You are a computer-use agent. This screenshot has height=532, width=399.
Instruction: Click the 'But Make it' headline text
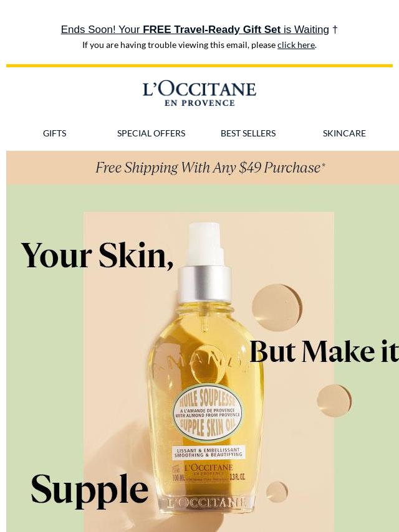[324, 351]
